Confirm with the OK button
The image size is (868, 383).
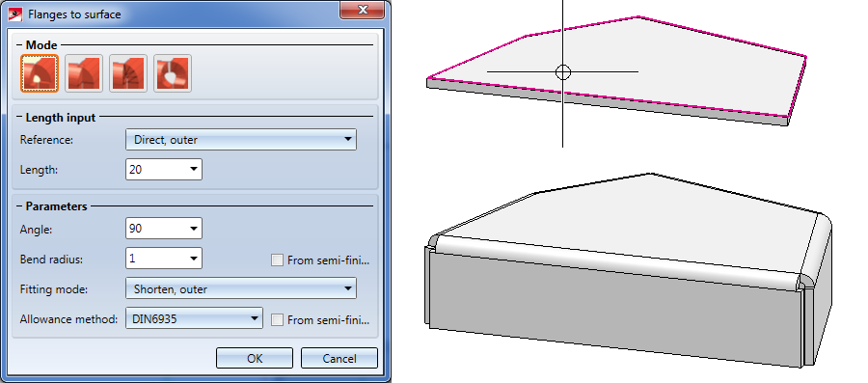tap(254, 358)
